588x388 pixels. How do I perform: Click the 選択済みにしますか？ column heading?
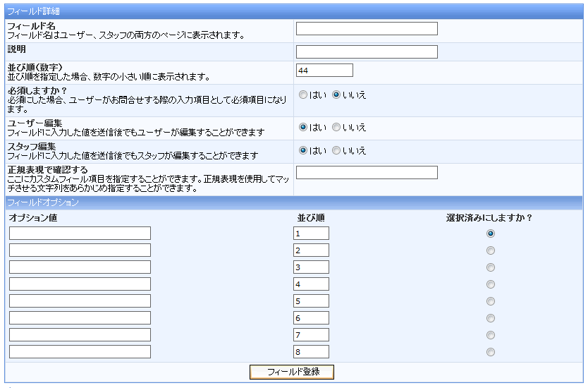point(489,218)
